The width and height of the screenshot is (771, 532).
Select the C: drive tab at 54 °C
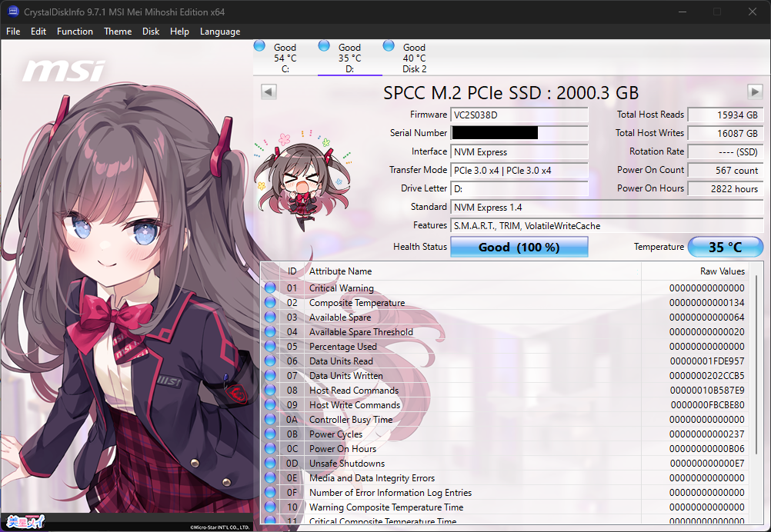[285, 58]
